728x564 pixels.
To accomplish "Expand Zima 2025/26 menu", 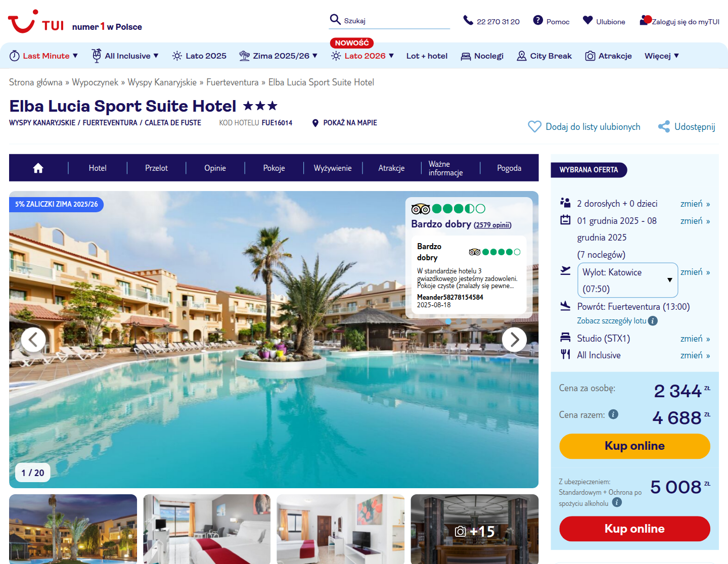I will click(x=278, y=56).
